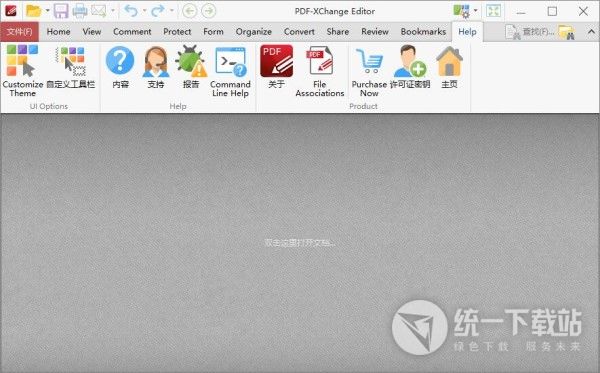Expand the Email dropdown arrow
The height and width of the screenshot is (373, 600).
click(x=113, y=11)
